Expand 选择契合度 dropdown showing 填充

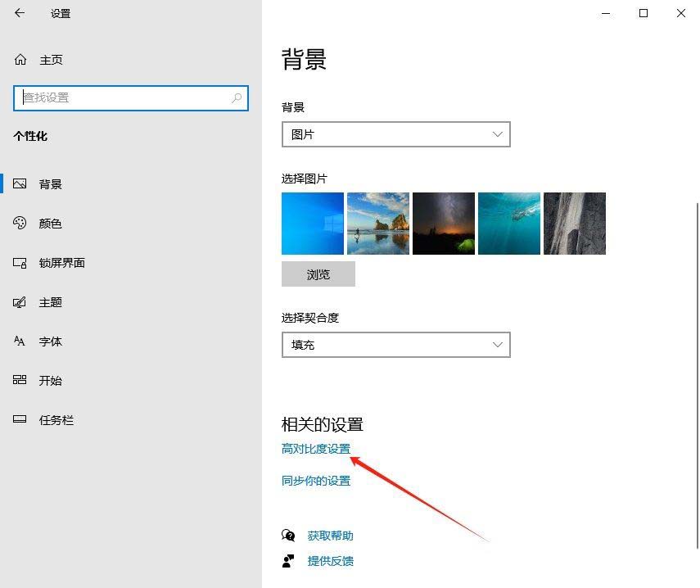coord(395,345)
